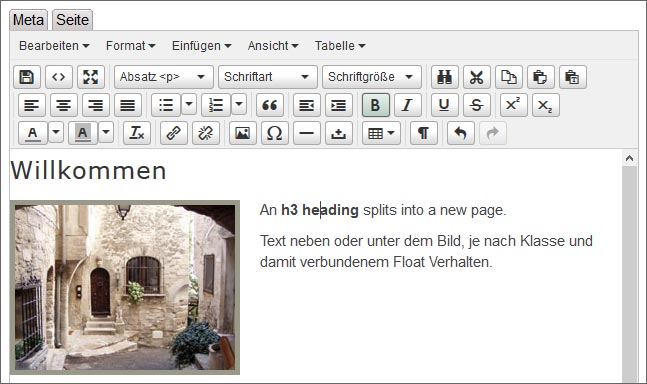Insert an image using the picture icon

(243, 133)
